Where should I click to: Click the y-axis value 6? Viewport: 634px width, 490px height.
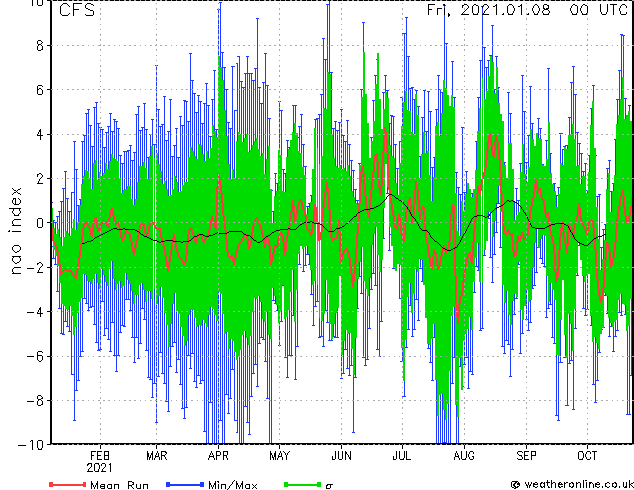(x=40, y=90)
